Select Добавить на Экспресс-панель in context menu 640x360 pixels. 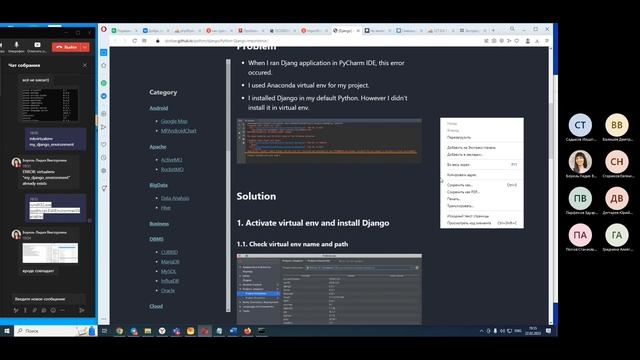(x=482, y=147)
